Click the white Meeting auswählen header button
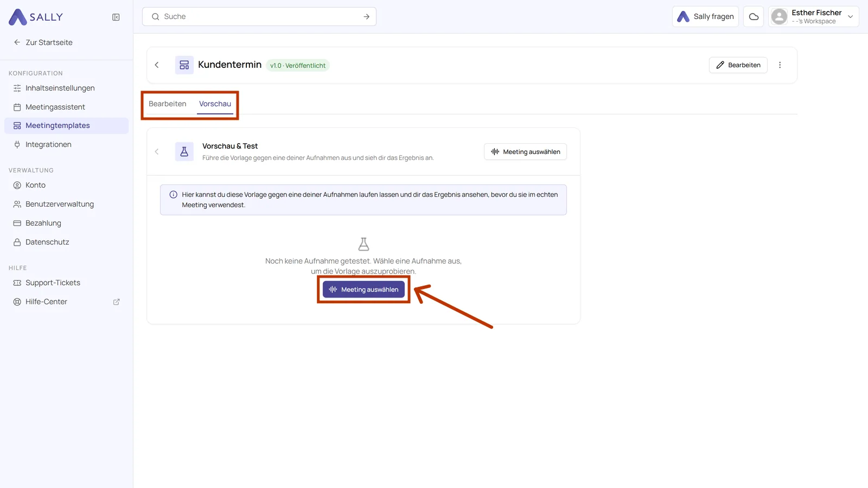 tap(525, 152)
